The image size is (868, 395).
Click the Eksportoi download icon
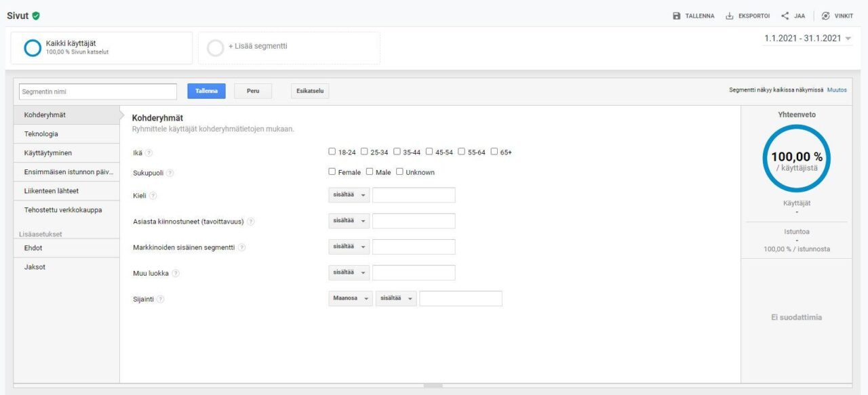point(730,16)
